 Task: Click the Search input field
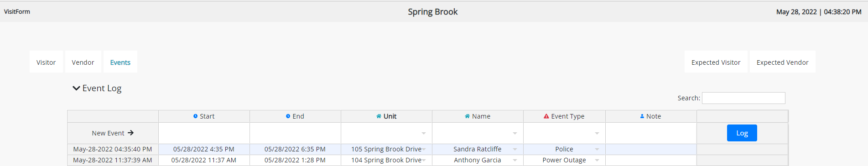coord(743,98)
